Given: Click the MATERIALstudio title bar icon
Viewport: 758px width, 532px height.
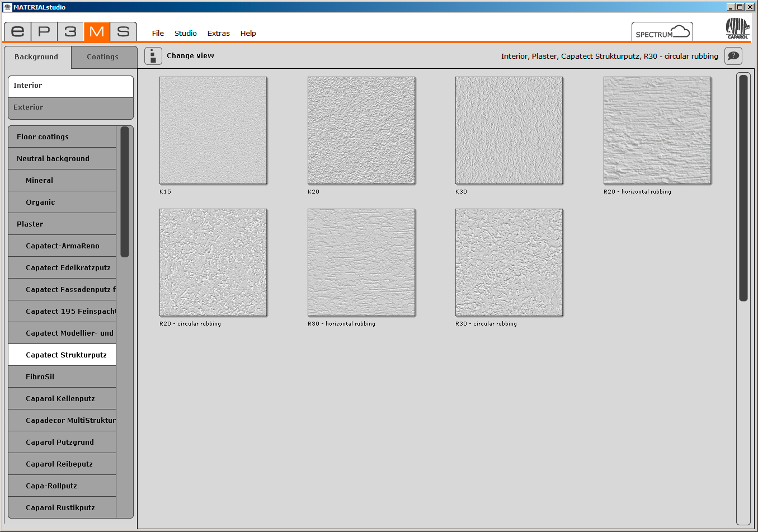Looking at the screenshot, I should 7,7.
